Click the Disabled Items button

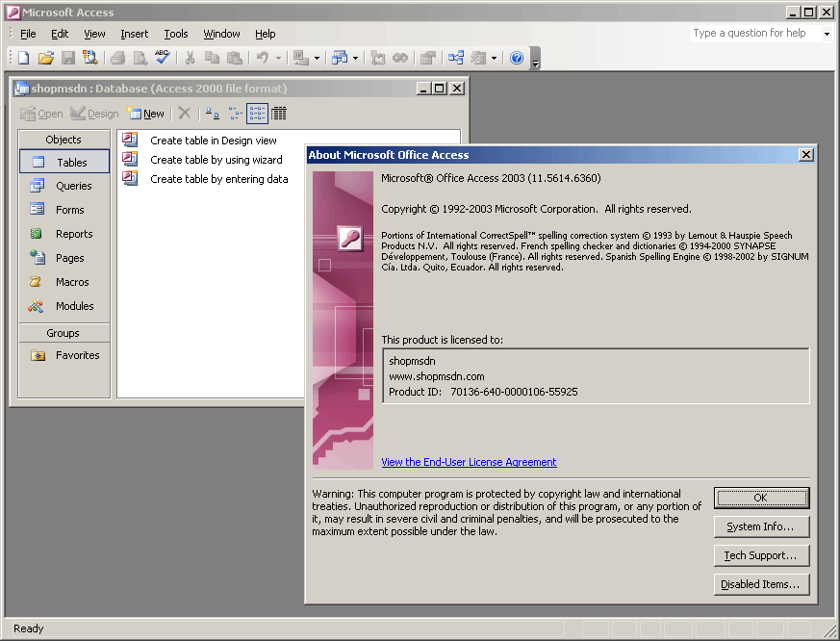761,584
